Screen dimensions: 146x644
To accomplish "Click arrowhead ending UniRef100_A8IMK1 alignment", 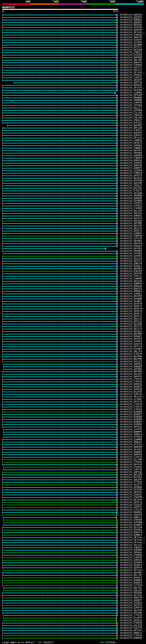I will 106,249.
